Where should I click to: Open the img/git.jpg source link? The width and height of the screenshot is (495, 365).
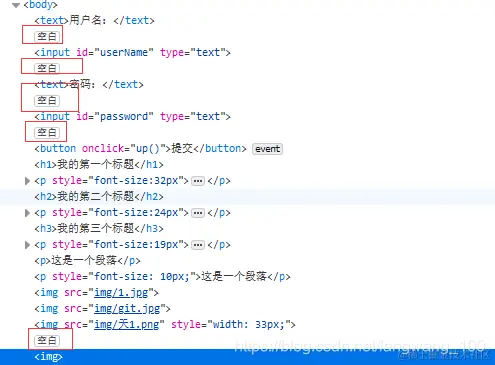tap(127, 309)
